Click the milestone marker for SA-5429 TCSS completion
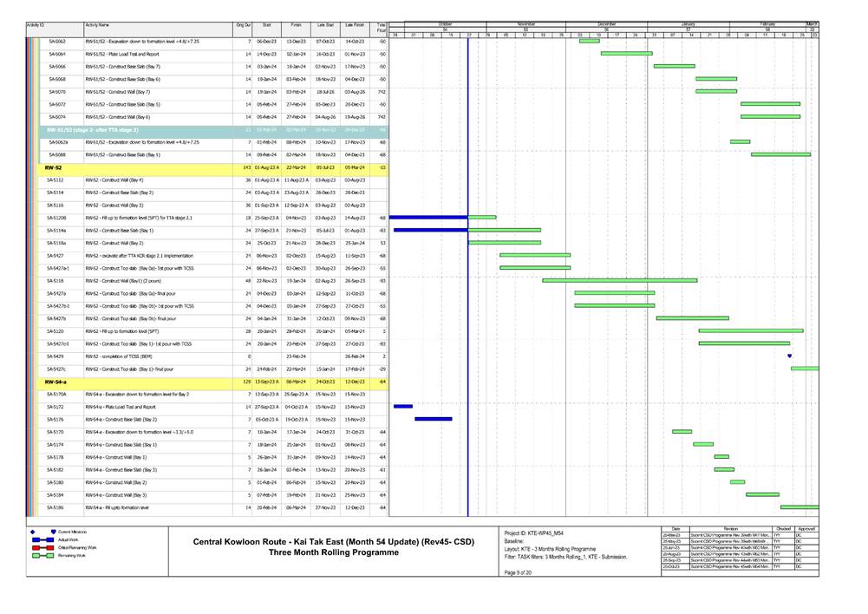The height and width of the screenshot is (614, 868). [789, 356]
